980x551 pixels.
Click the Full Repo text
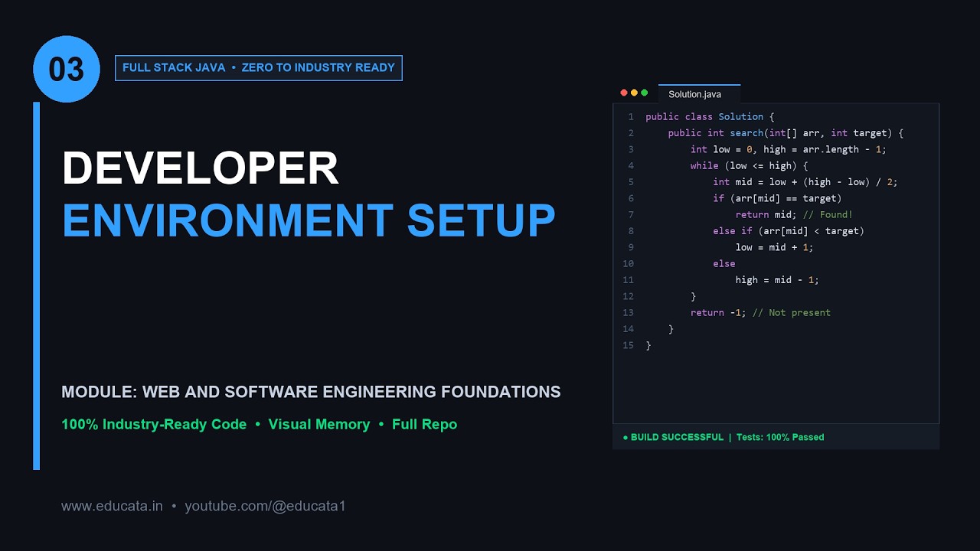tap(424, 424)
